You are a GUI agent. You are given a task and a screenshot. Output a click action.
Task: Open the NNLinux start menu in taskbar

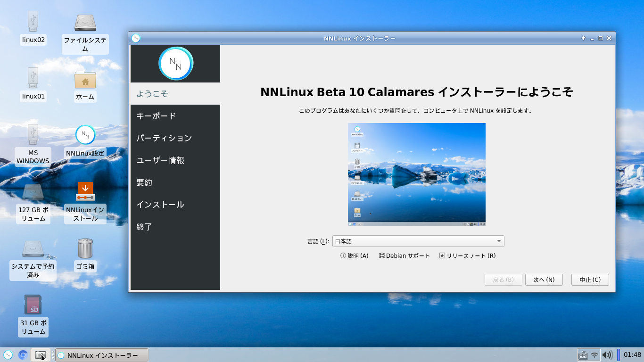point(8,355)
